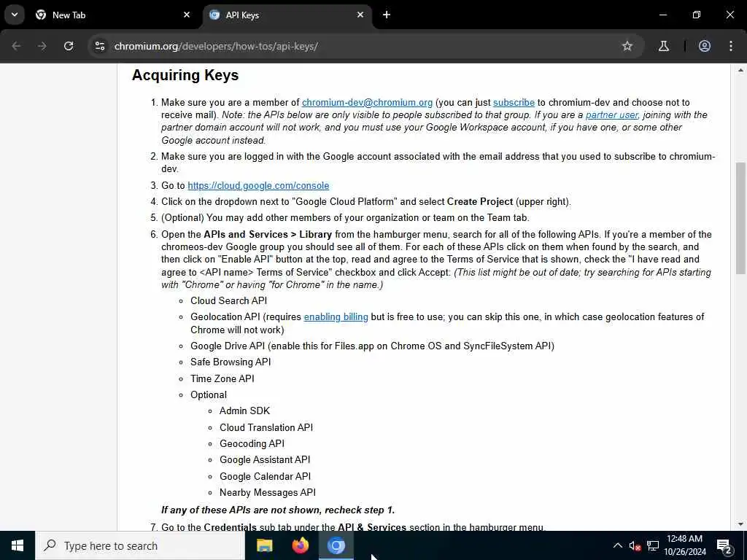Launch Firefox from the taskbar
The width and height of the screenshot is (747, 560).
(300, 545)
